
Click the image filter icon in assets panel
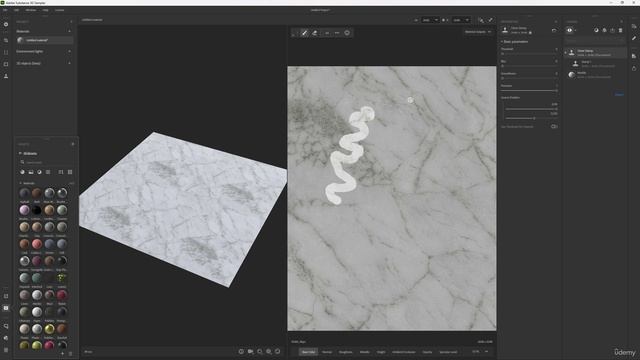click(31, 172)
